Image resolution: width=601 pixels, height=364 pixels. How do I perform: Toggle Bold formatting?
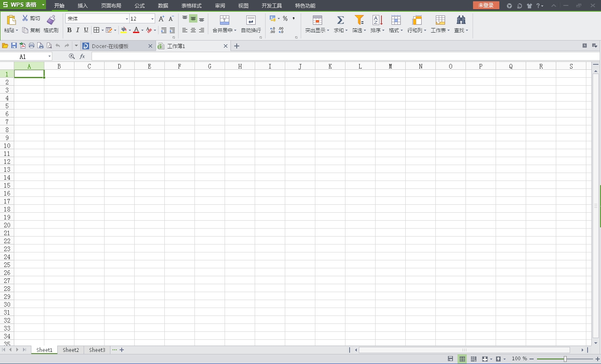tap(69, 30)
